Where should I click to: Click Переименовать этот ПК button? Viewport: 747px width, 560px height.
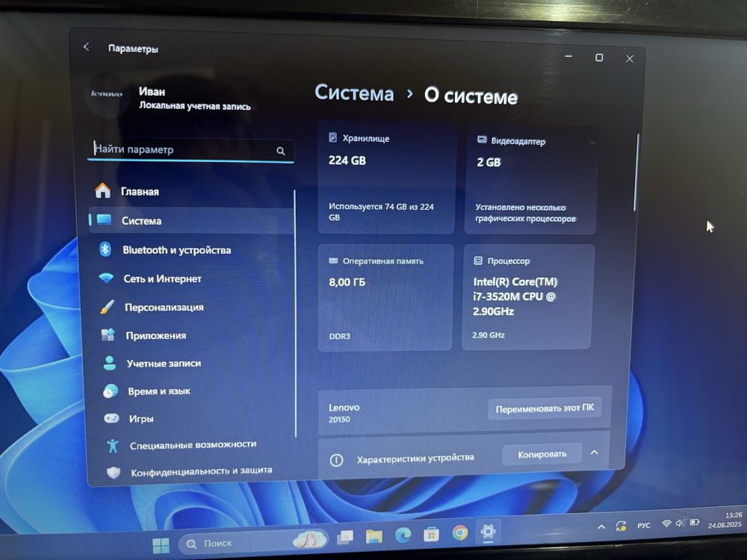click(x=545, y=408)
